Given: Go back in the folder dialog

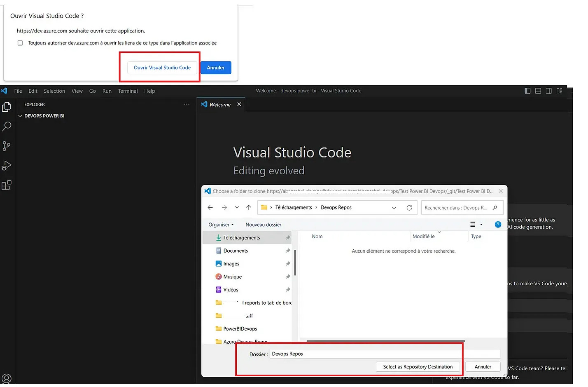Looking at the screenshot, I should click(210, 207).
